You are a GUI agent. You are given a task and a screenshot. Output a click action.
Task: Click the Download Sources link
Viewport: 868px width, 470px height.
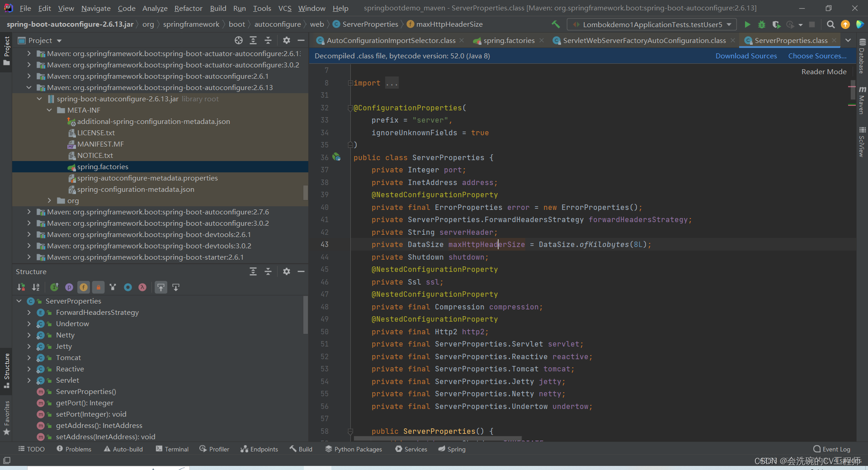point(746,56)
